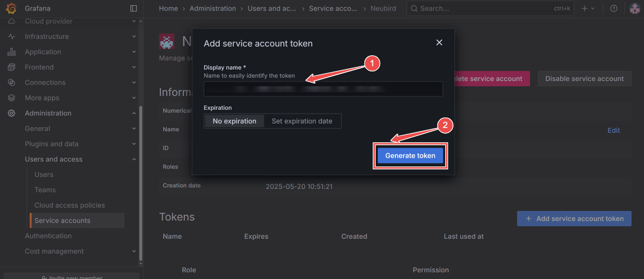Select Service accounts in the sidebar
This screenshot has height=279, width=644.
(x=62, y=220)
